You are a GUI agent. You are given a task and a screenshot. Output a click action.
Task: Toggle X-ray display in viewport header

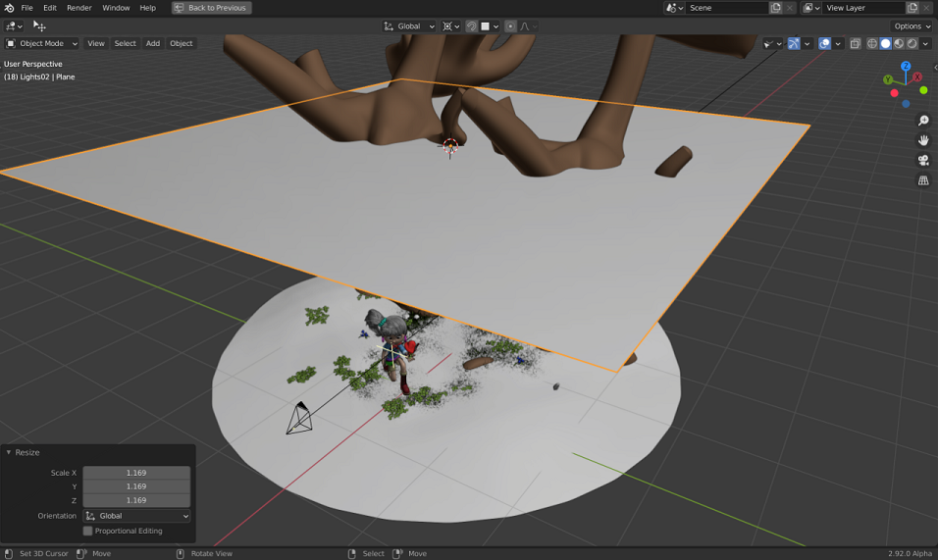pyautogui.click(x=855, y=43)
